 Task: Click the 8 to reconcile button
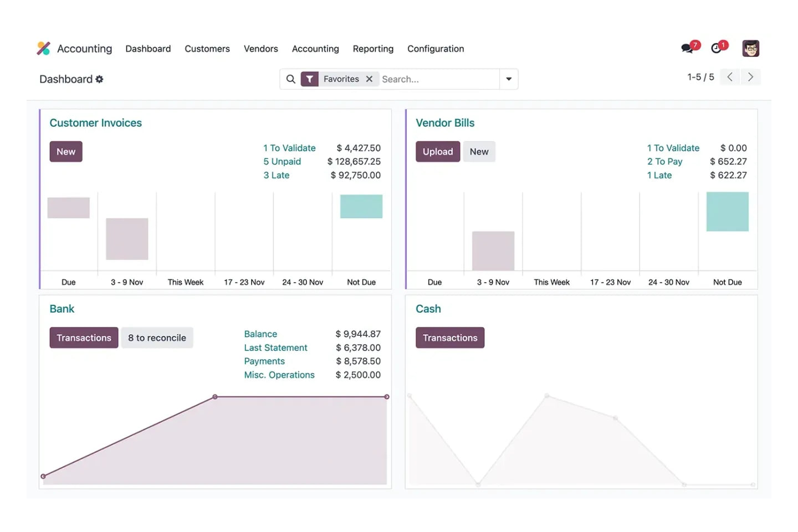tap(157, 337)
